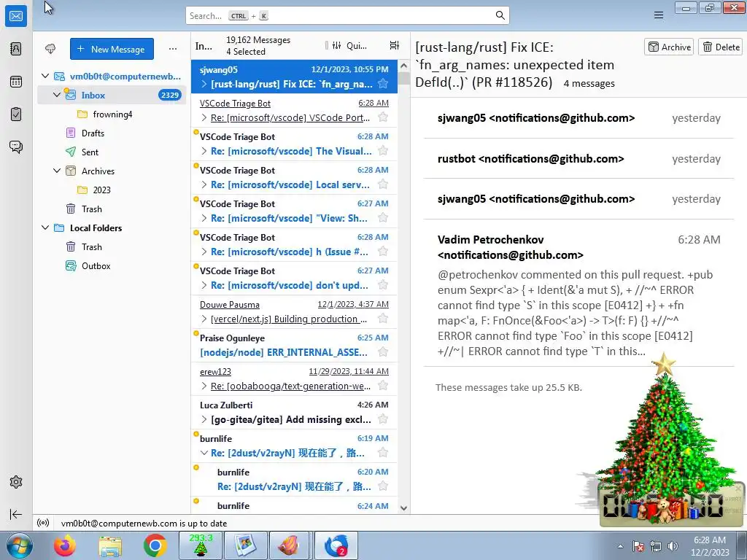Viewport: 747px width, 560px height.
Task: Toggle the Quick Filter button
Action: 349,45
